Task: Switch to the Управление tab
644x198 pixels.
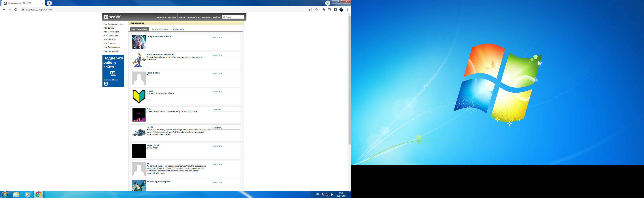Action: tap(178, 29)
